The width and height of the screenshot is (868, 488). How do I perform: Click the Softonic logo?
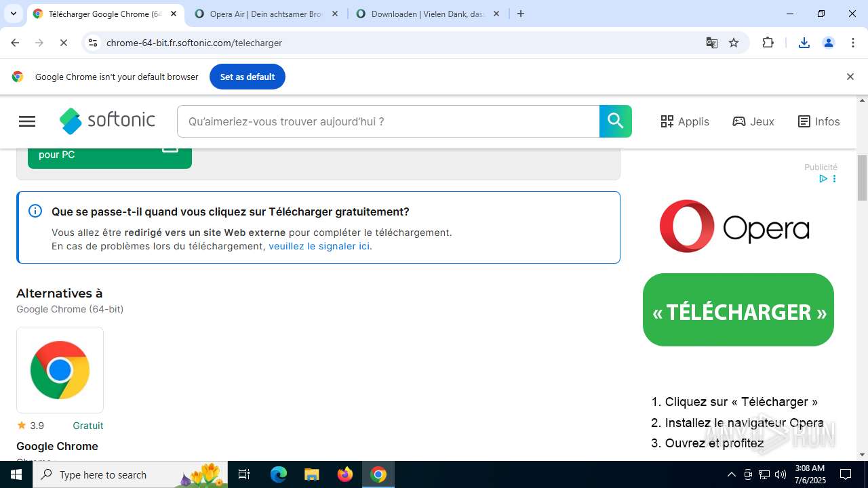point(107,121)
